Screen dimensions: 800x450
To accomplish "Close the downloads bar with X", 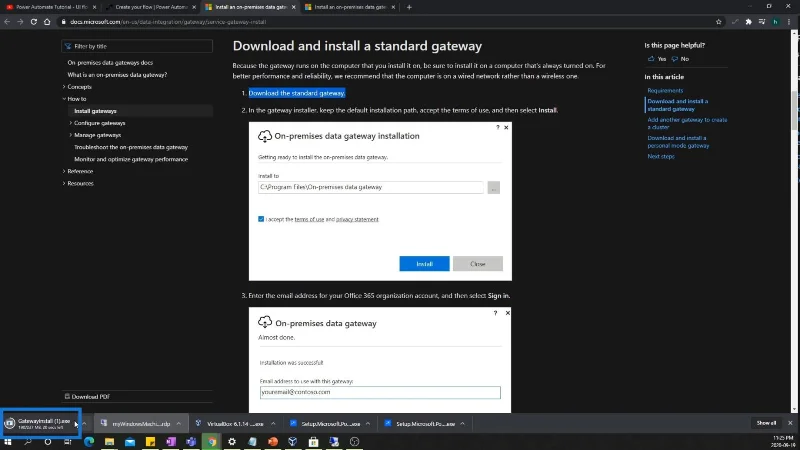I will point(790,423).
